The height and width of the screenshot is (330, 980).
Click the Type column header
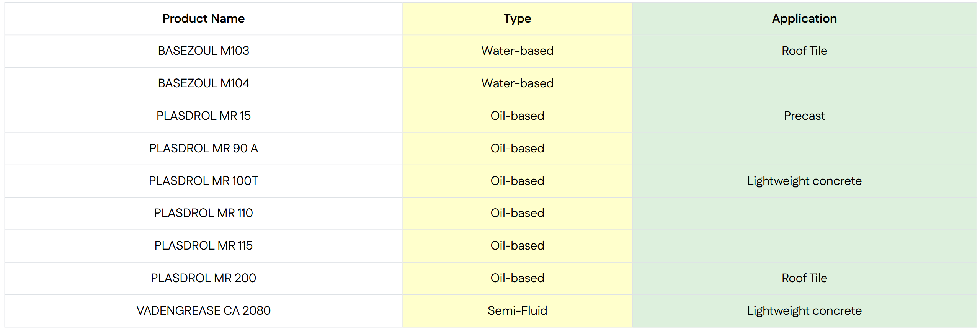click(x=517, y=18)
